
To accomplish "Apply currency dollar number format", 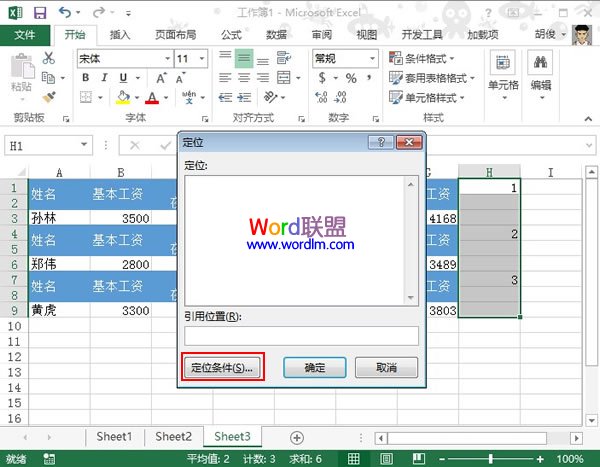I will pyautogui.click(x=323, y=78).
